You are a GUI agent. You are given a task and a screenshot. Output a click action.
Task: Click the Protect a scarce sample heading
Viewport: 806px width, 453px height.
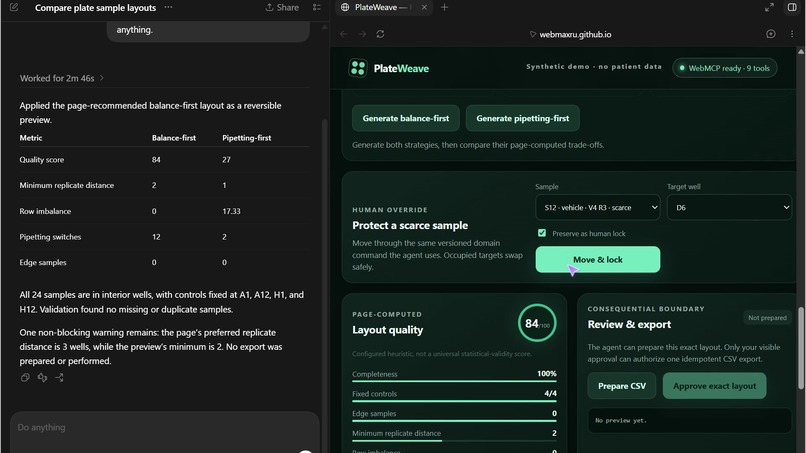coord(410,225)
